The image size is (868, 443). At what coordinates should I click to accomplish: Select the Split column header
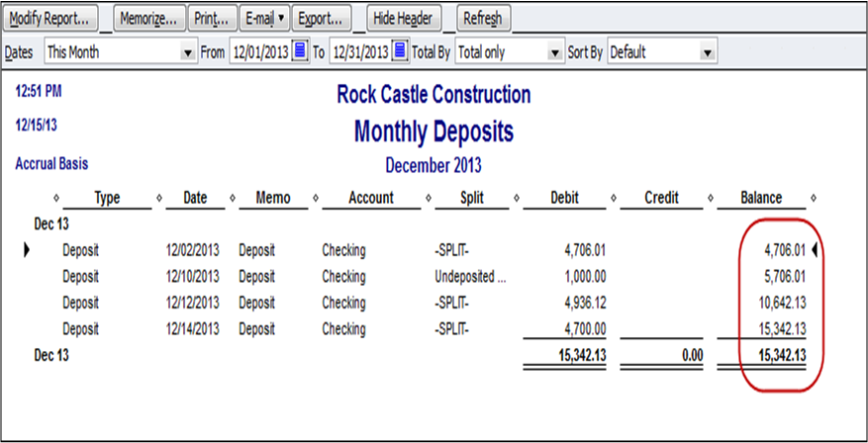[x=472, y=198]
